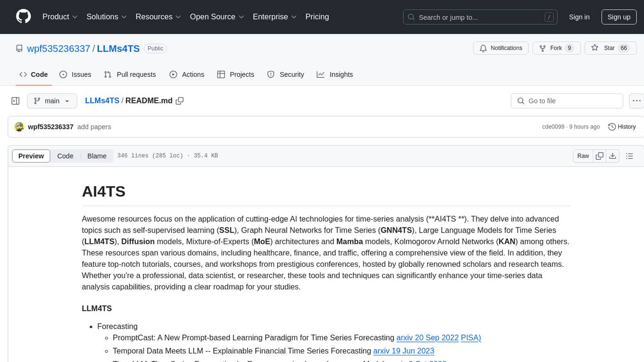The height and width of the screenshot is (362, 644).
Task: Open the LLMs4TS repository link in header
Action: click(118, 48)
